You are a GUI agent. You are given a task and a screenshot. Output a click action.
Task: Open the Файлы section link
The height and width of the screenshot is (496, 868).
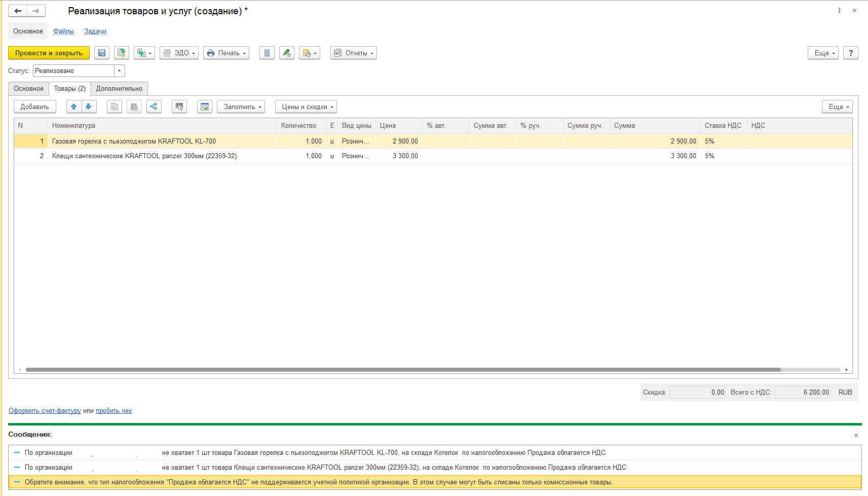tap(64, 31)
